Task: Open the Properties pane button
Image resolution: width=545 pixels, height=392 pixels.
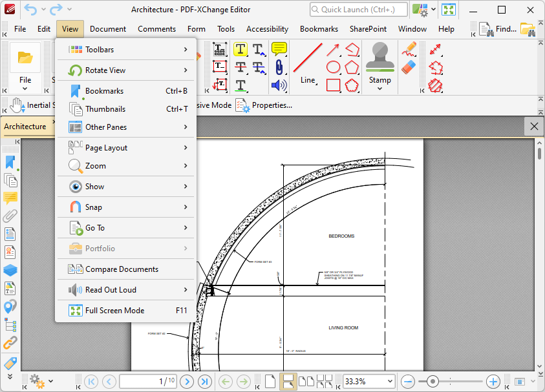Action: click(264, 105)
